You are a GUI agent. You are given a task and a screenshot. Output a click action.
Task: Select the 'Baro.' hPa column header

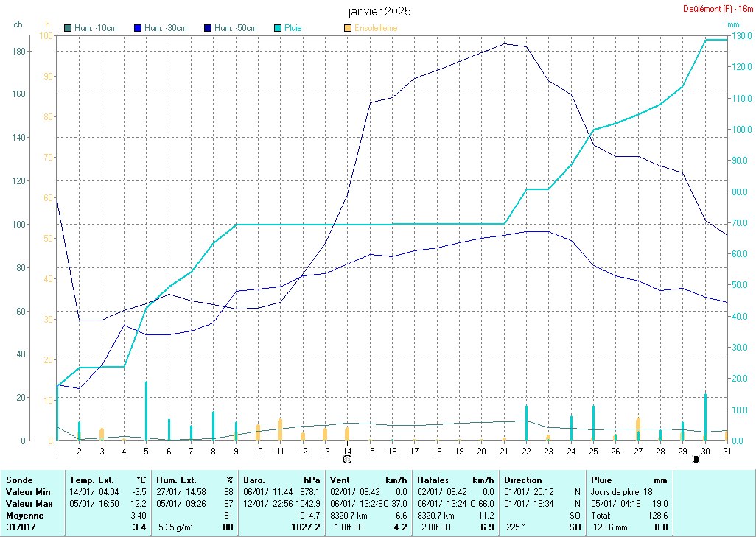click(x=255, y=480)
